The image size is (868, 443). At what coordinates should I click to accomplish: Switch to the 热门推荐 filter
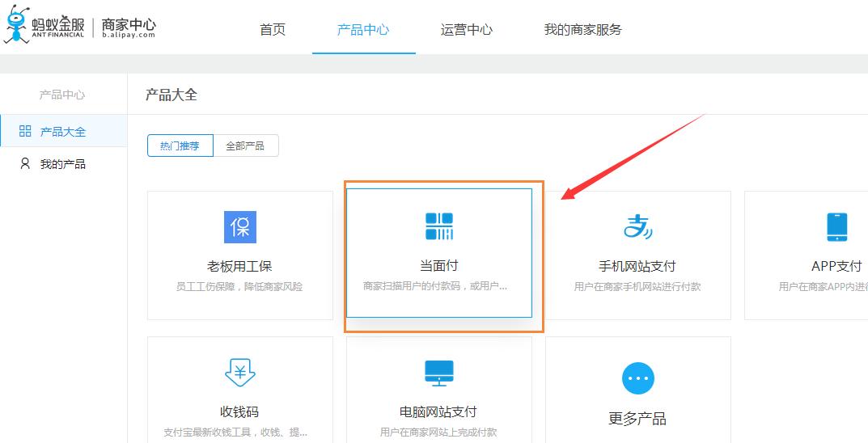pyautogui.click(x=180, y=146)
